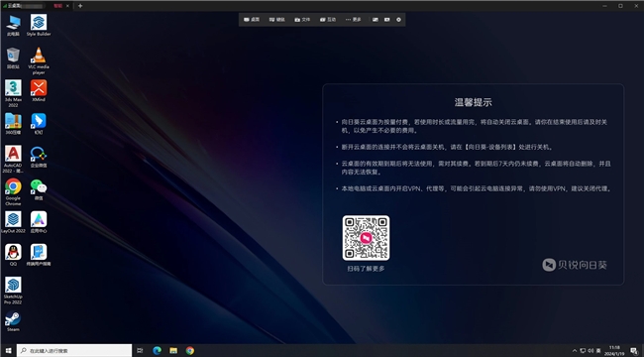Viewport: 644px width, 357px height.
Task: Click the QR code in the notice panel
Action: pyautogui.click(x=366, y=238)
